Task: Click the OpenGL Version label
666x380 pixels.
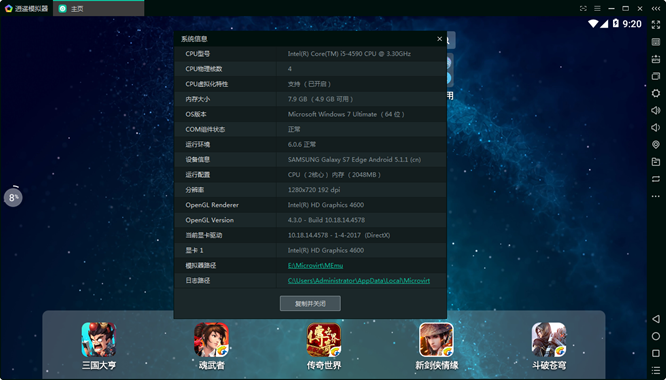Action: tap(209, 220)
